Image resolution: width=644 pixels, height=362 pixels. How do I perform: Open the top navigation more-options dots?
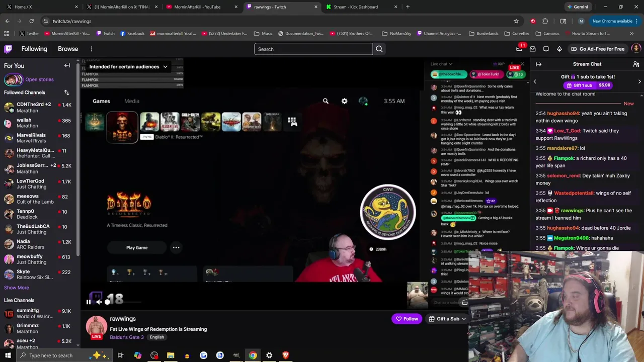pos(92,49)
